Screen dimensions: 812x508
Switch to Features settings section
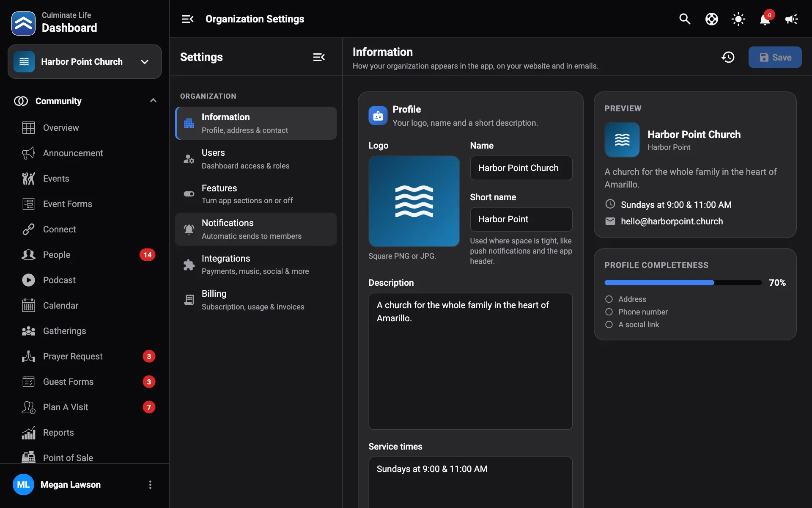coord(256,194)
